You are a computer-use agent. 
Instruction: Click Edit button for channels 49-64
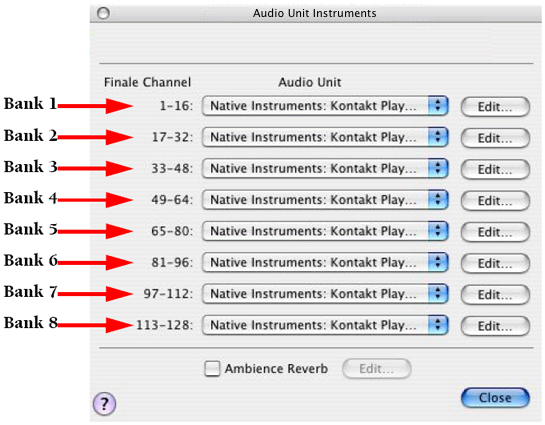495,200
